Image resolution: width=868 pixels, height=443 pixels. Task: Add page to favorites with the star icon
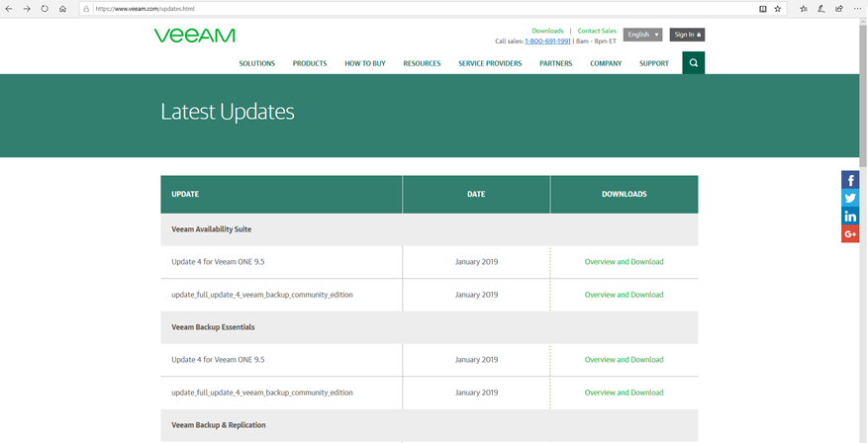click(x=777, y=9)
